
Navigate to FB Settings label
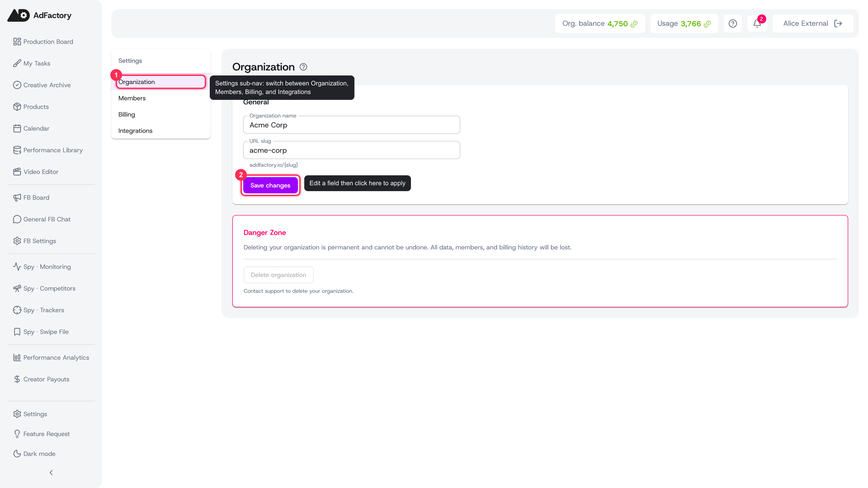(40, 241)
